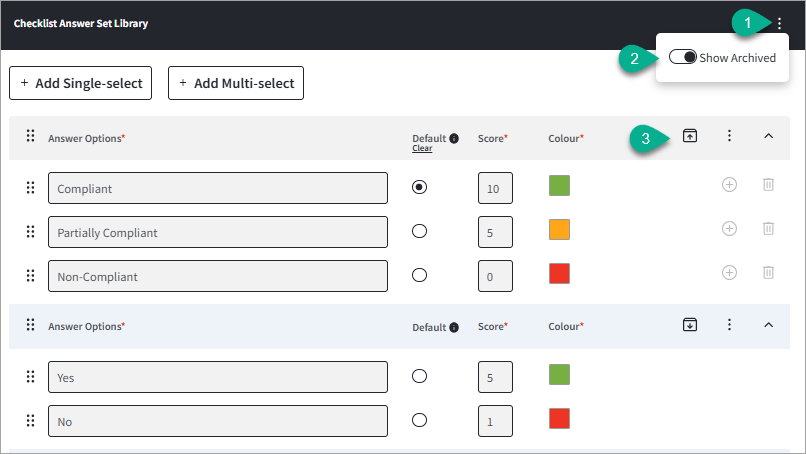Click the Clear link under Default
This screenshot has height=454, width=806.
pyautogui.click(x=422, y=148)
